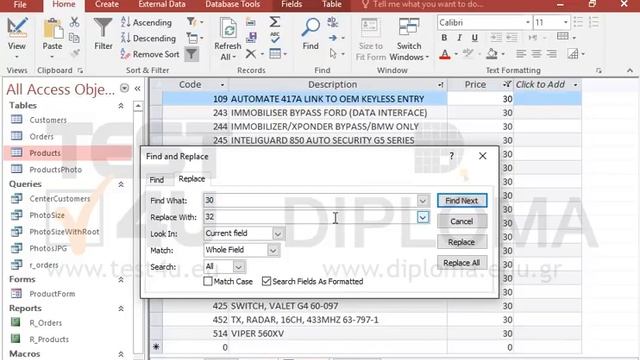Viewport: 640px width, 360px height.
Task: Toggle Underline text formatting
Action: click(475, 38)
